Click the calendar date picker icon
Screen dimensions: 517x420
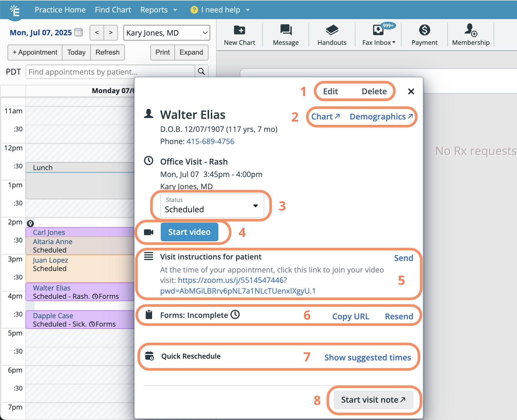click(x=78, y=32)
